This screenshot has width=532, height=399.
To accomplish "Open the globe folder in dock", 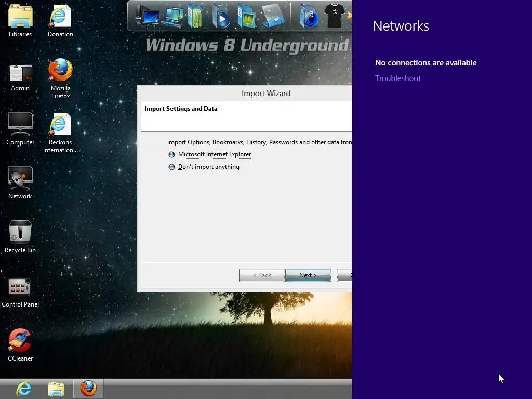I will 308,16.
